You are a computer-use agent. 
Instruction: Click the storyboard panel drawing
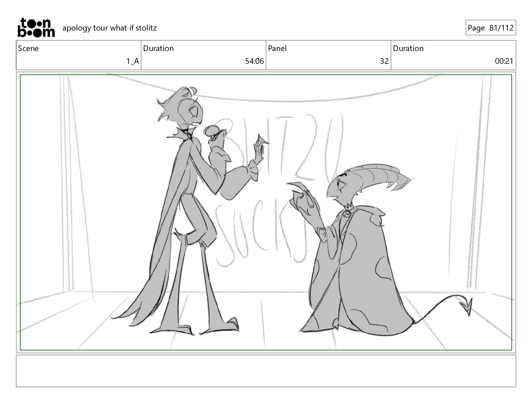point(266,212)
